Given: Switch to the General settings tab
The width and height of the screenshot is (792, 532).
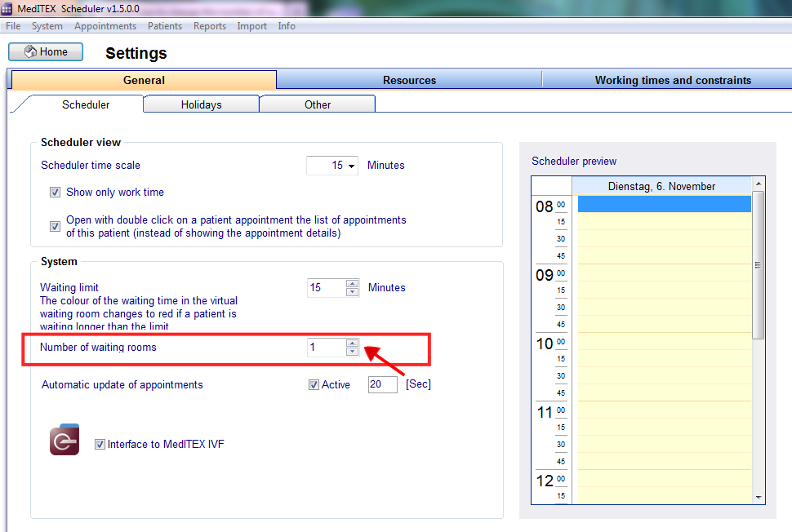Looking at the screenshot, I should pyautogui.click(x=144, y=80).
